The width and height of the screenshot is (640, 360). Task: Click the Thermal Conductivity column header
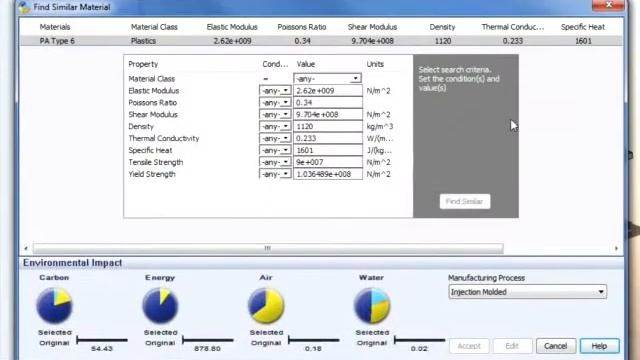[x=513, y=27]
